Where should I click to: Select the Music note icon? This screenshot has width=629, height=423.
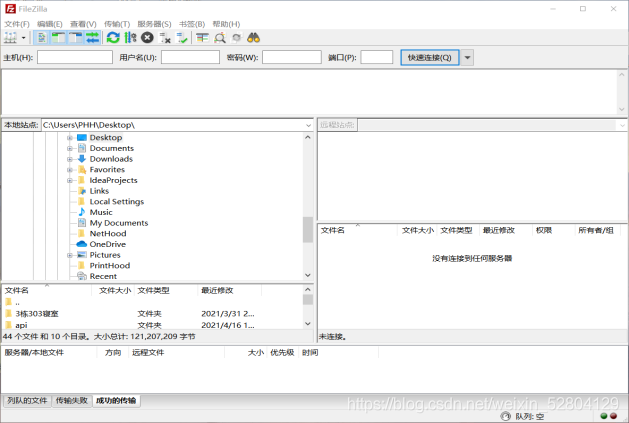(x=82, y=212)
